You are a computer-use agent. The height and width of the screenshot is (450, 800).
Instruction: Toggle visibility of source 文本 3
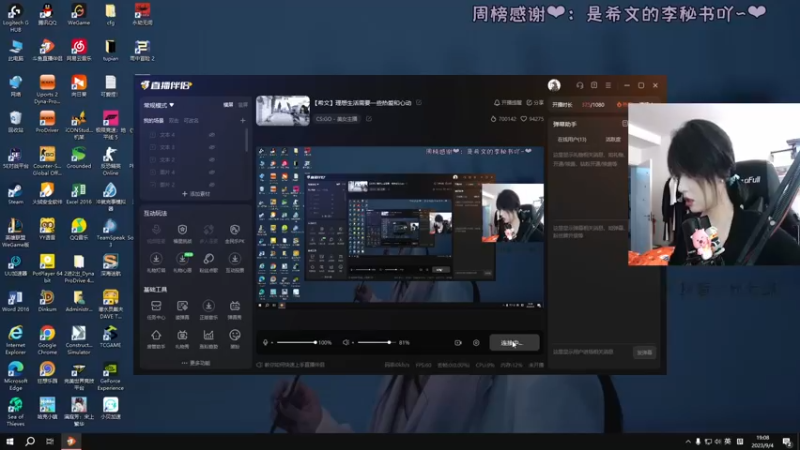pyautogui.click(x=212, y=147)
